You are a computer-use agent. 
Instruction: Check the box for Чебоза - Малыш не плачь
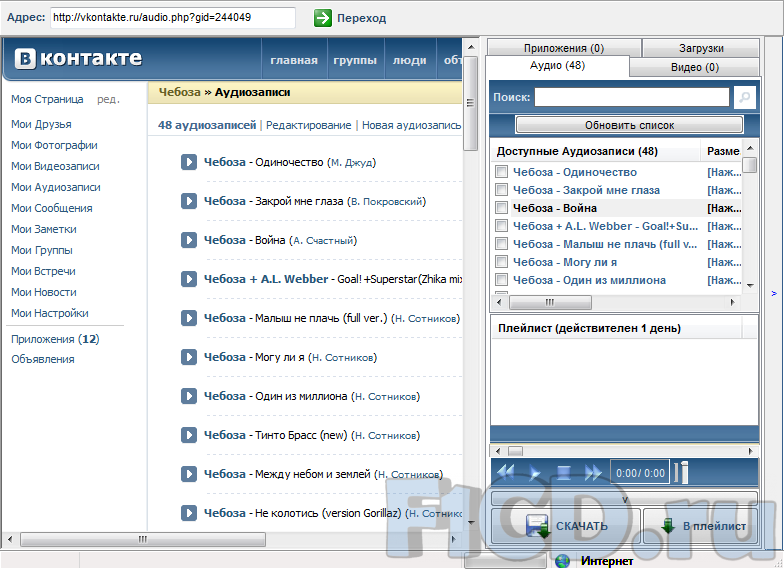[502, 244]
